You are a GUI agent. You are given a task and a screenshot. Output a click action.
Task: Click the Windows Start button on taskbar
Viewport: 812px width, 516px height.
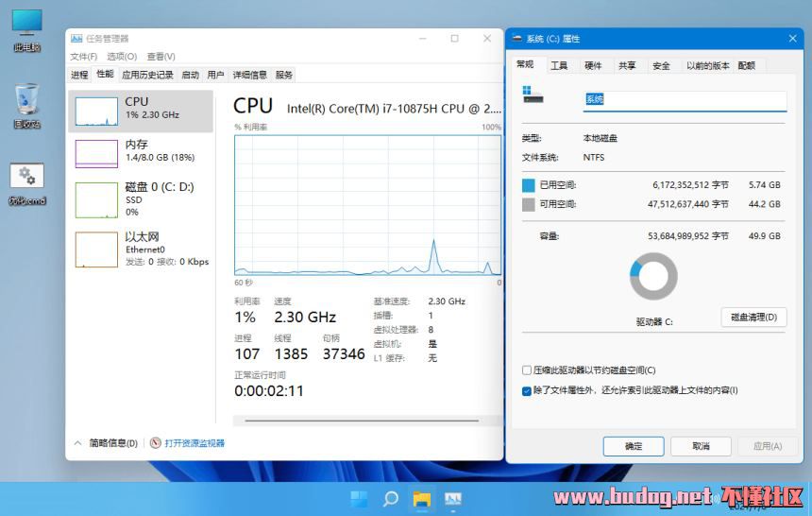(x=359, y=499)
